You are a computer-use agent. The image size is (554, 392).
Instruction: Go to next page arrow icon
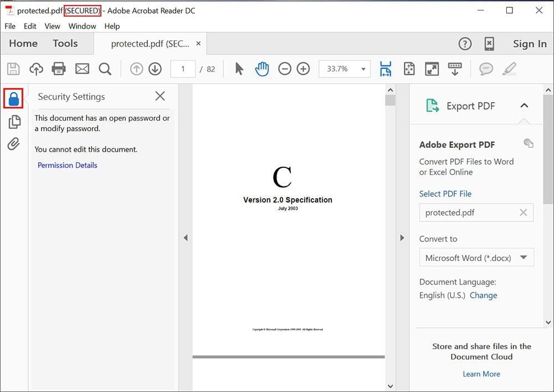[x=155, y=69]
